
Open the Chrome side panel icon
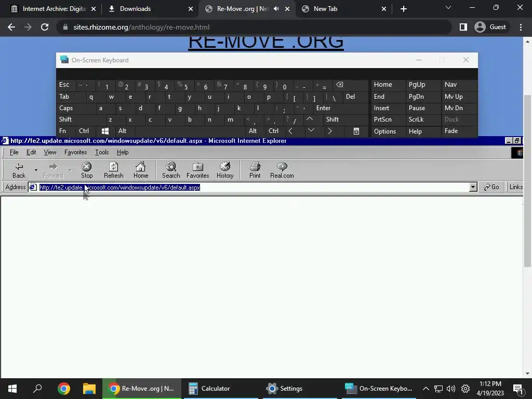click(463, 27)
